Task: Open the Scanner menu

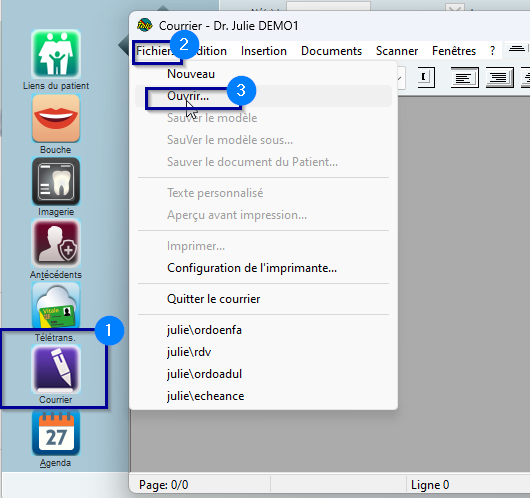Action: [x=397, y=51]
